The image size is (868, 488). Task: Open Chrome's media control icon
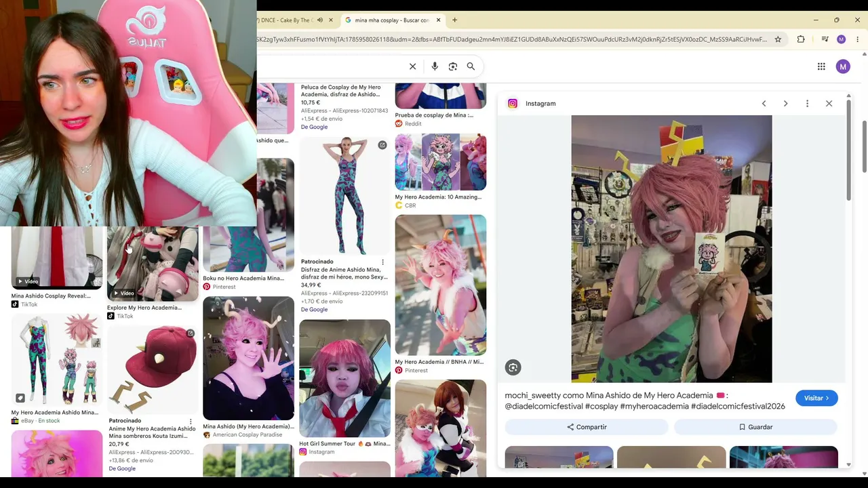[825, 39]
